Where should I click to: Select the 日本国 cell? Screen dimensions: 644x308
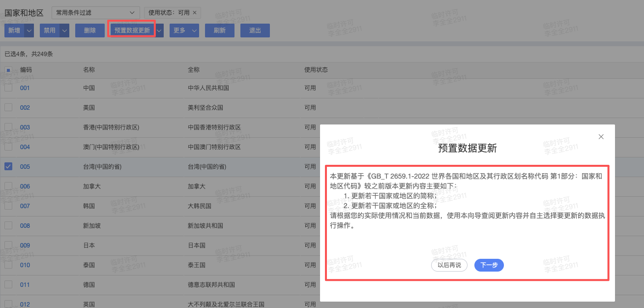coord(197,246)
